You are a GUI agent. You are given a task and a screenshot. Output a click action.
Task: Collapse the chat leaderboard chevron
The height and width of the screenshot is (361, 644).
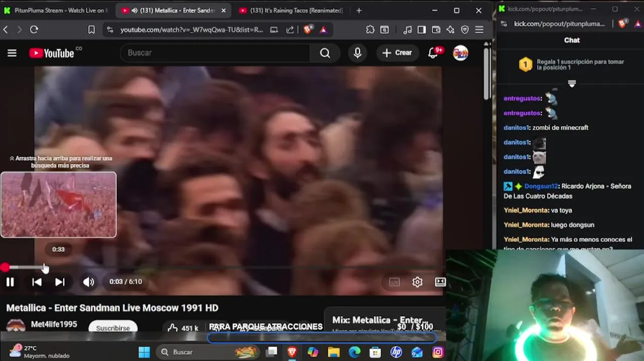coord(572,84)
